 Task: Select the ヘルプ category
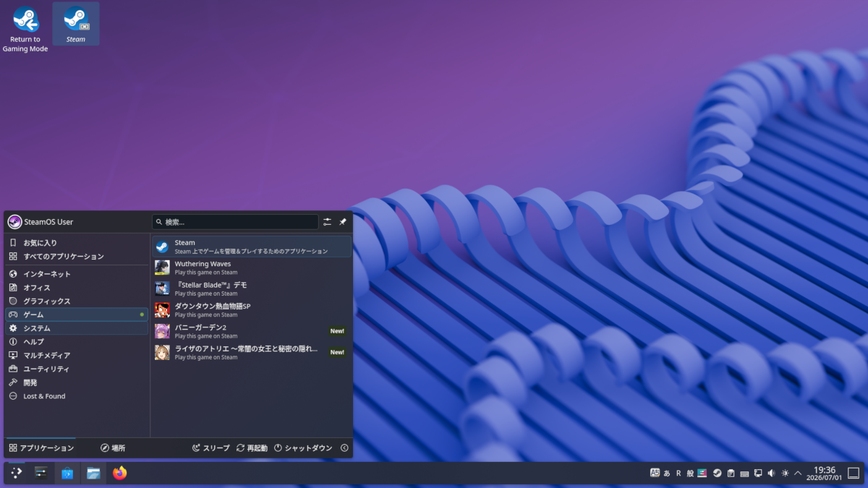77,341
